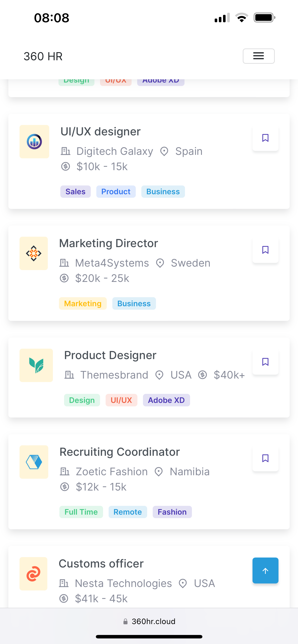Screen dimensions: 298x644
Task: Select the Sales tag
Action: [x=75, y=191]
